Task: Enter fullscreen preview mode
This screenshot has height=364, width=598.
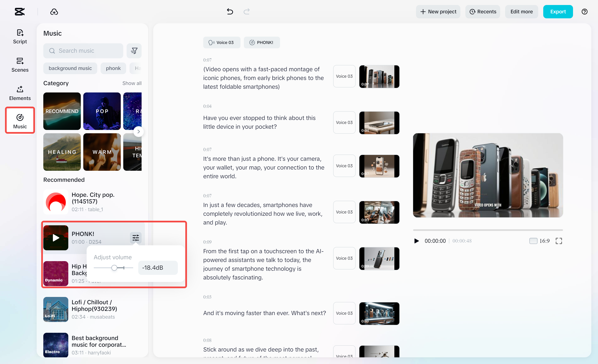Action: pos(559,241)
